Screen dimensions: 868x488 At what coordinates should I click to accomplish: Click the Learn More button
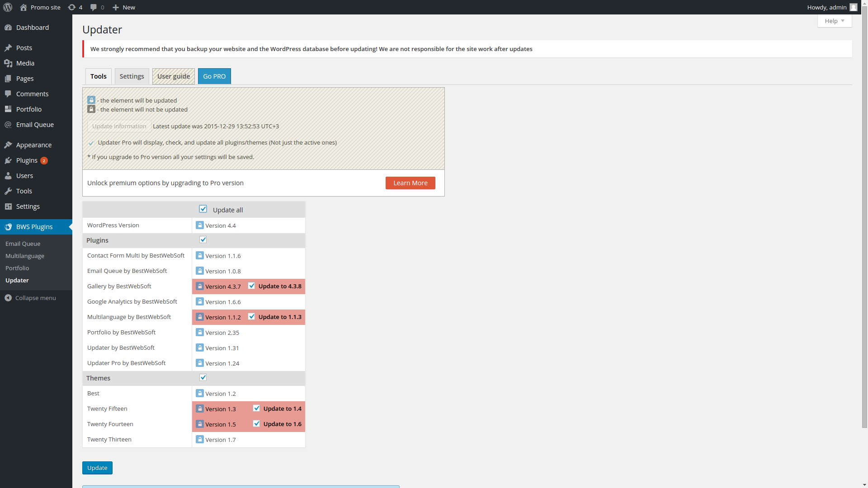[410, 183]
